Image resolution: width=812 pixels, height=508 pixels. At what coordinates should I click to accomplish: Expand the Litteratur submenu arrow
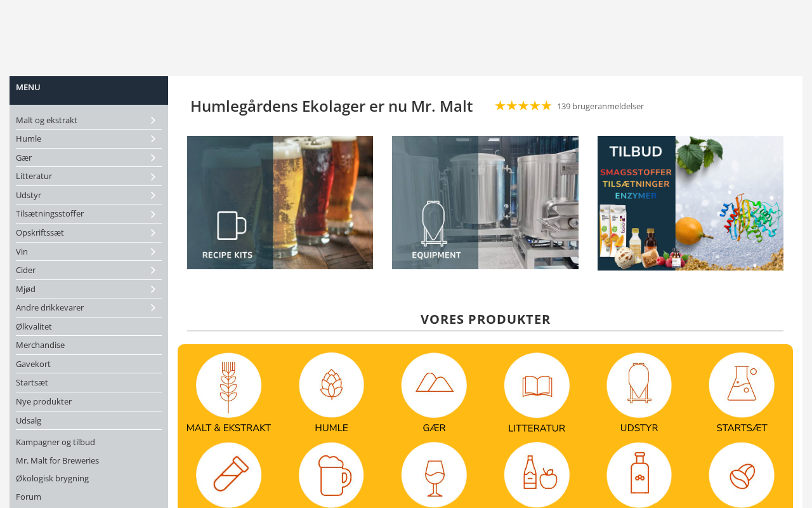pos(153,176)
